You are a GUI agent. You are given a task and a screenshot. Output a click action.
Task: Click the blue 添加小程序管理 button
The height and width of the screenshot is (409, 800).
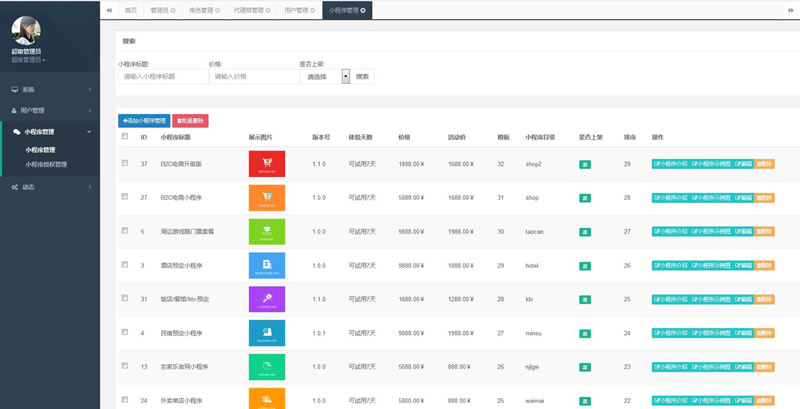click(144, 121)
